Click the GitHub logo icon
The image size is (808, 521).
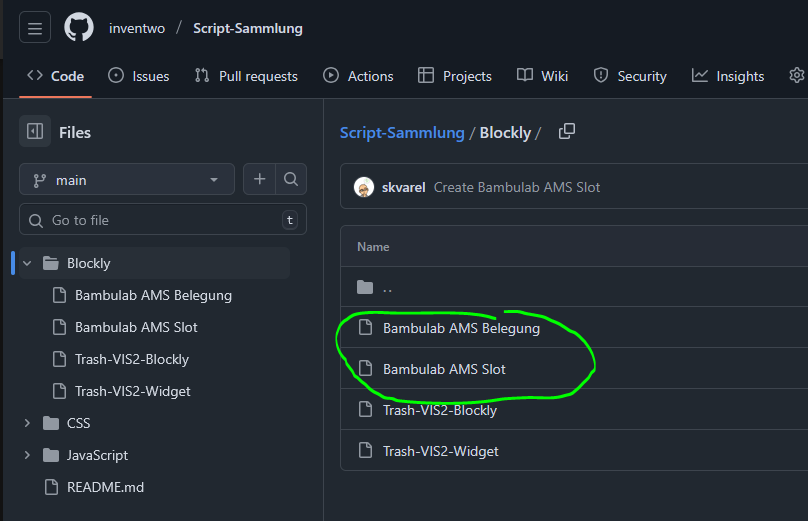click(x=79, y=28)
